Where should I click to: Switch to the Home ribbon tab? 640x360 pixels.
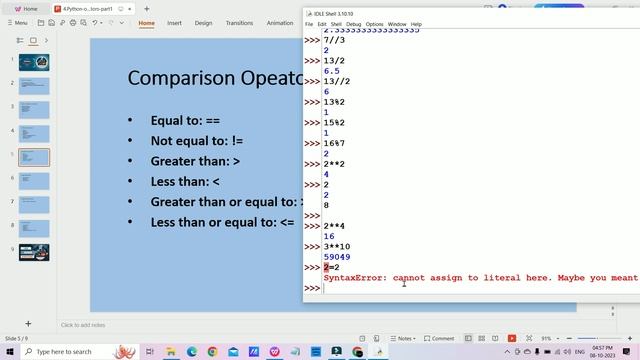(x=147, y=23)
